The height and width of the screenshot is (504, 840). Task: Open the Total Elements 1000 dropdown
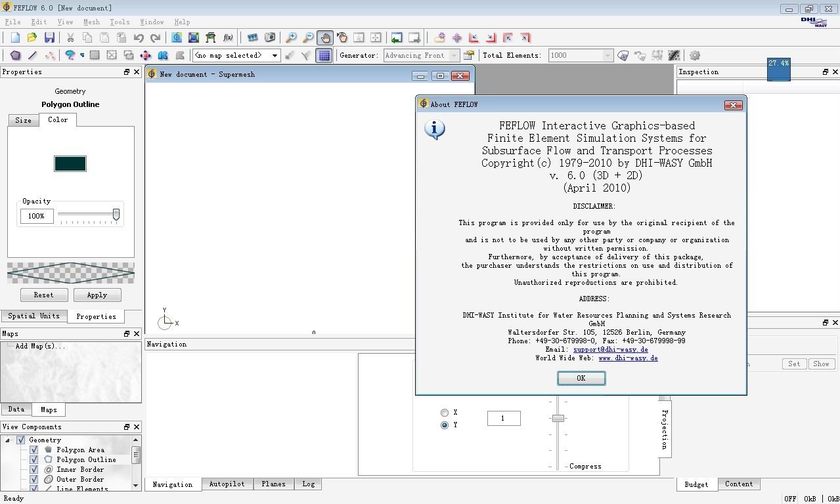[x=608, y=56]
